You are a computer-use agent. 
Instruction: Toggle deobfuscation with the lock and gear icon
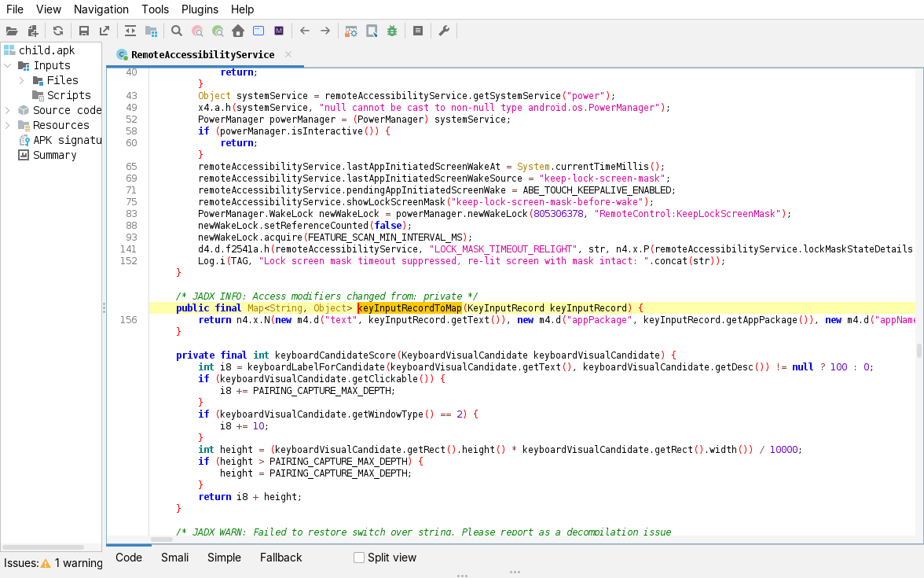[x=350, y=31]
